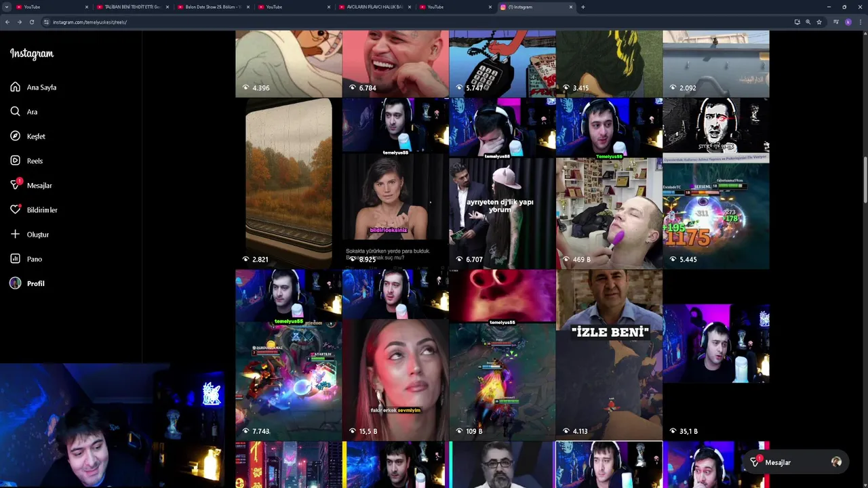The image size is (868, 488).
Task: Go to Ana Sayfa home icon
Action: click(x=15, y=87)
